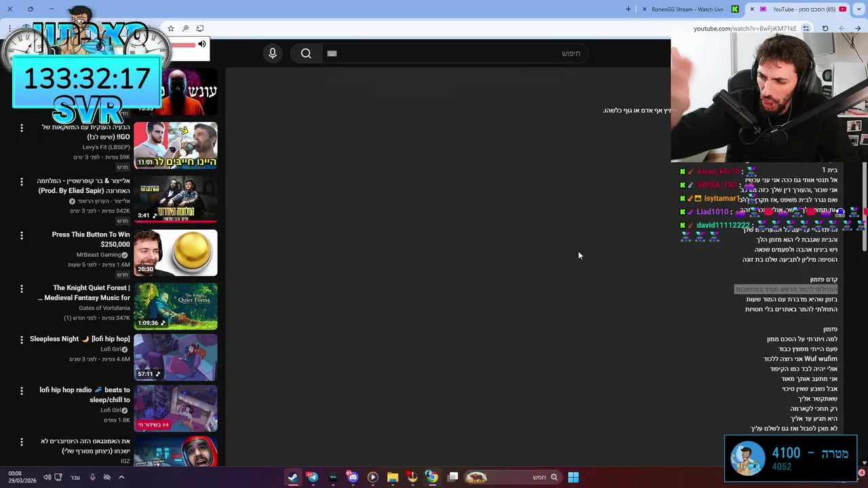
Task: Click the YouTube search magnifier button
Action: pos(306,54)
